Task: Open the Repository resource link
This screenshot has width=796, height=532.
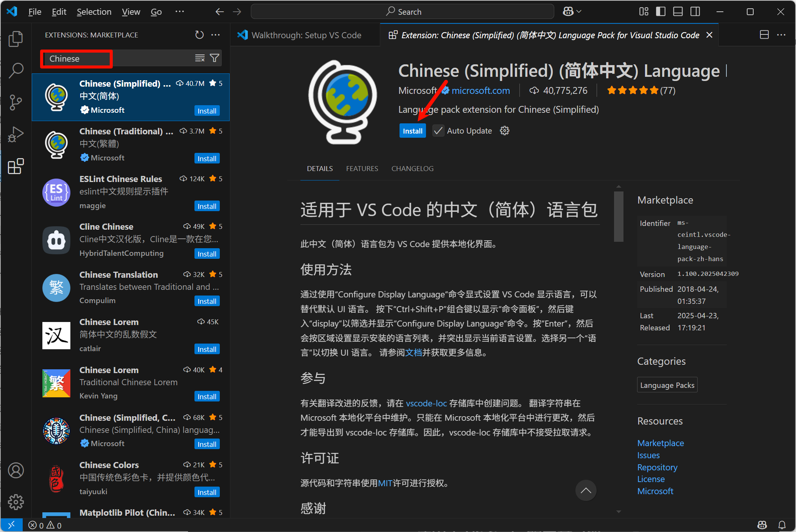Action: [657, 467]
